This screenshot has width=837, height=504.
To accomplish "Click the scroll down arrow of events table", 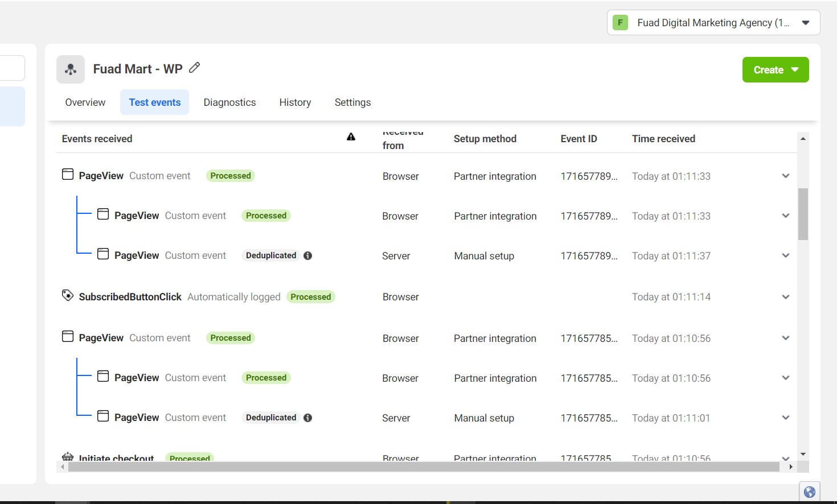I will [x=803, y=454].
